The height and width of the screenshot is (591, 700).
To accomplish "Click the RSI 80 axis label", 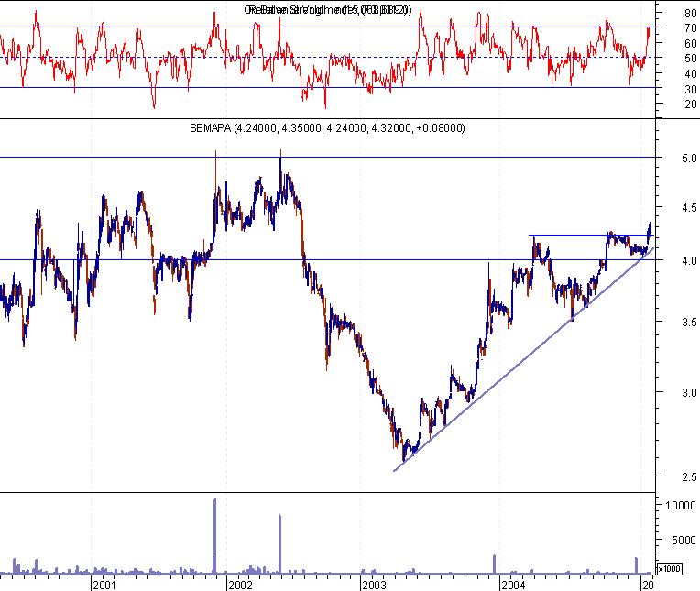I will click(691, 14).
